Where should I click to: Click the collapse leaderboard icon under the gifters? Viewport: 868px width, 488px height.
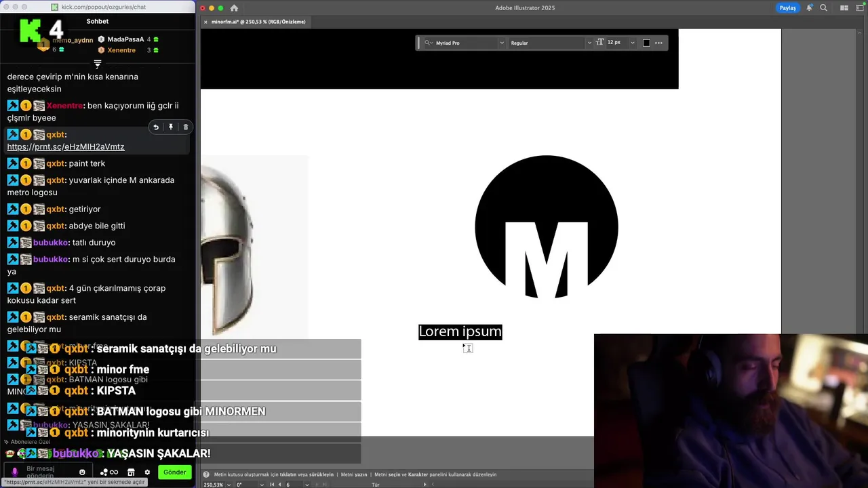click(98, 64)
